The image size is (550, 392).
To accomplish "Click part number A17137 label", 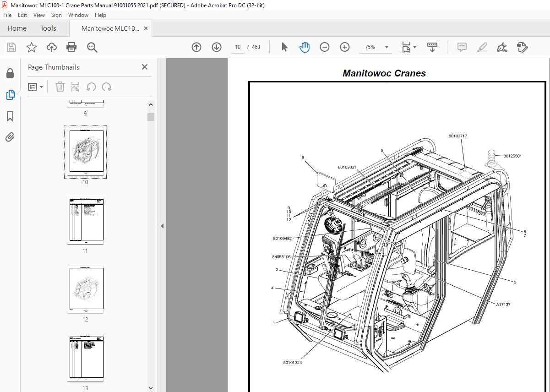I will click(503, 304).
